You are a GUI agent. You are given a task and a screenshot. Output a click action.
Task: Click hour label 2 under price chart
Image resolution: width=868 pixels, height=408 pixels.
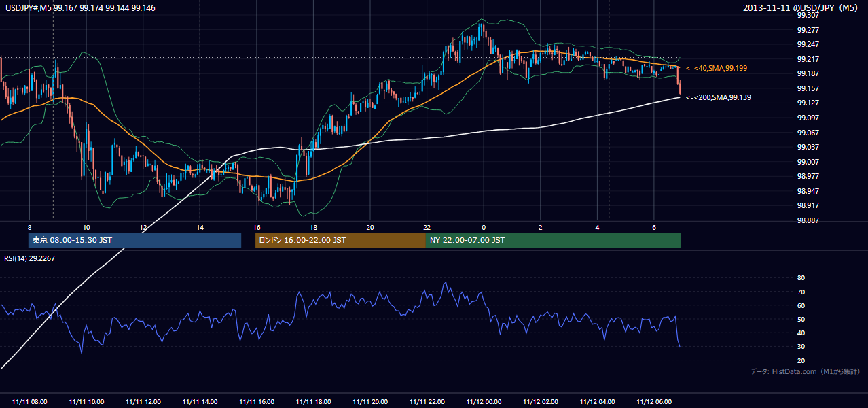tap(540, 227)
